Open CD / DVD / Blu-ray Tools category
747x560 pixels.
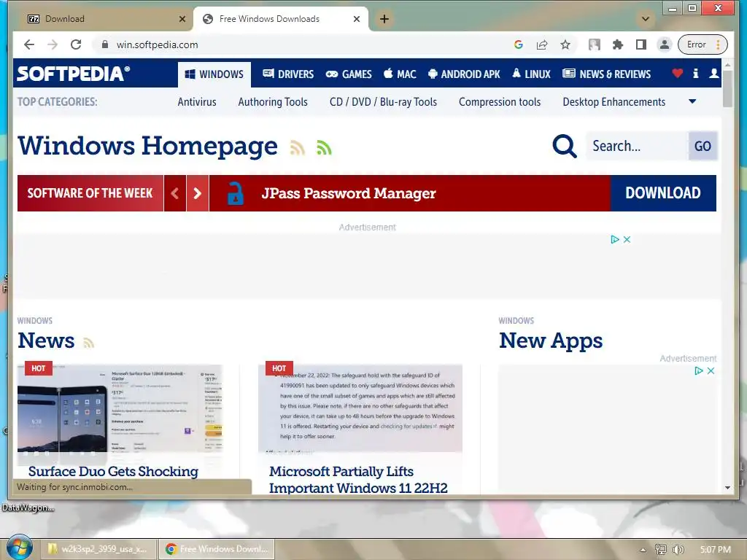click(383, 102)
